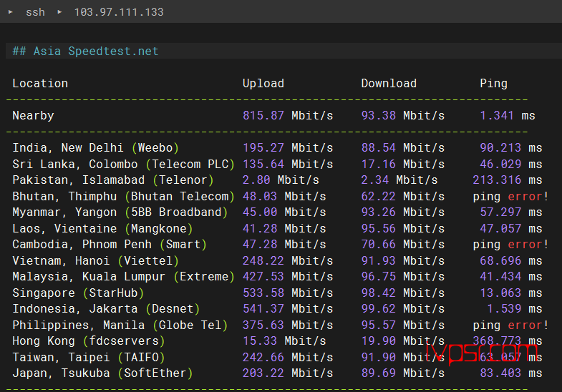Click 'Taiwan, Taipei (TAIFO)' row

89,358
